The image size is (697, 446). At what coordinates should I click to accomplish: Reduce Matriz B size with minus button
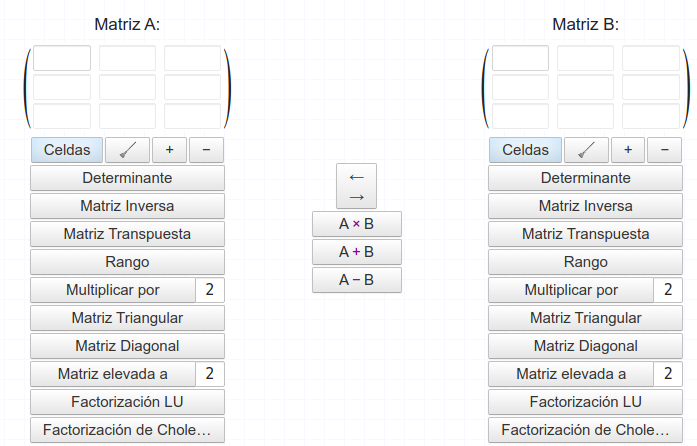664,150
